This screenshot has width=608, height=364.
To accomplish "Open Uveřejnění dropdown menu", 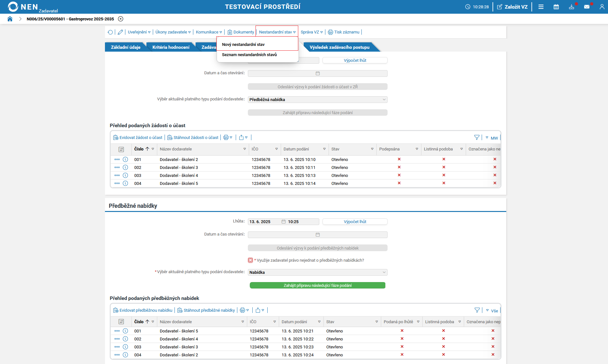I will tap(139, 32).
